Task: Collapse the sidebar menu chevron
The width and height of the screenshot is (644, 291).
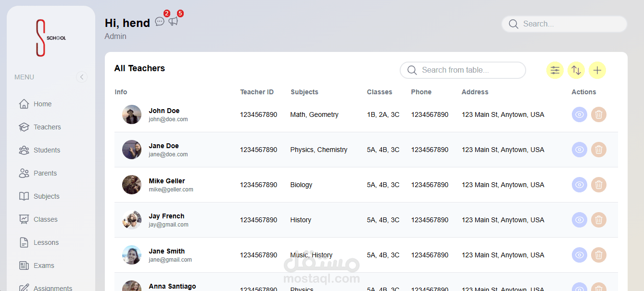Action: pyautogui.click(x=82, y=77)
